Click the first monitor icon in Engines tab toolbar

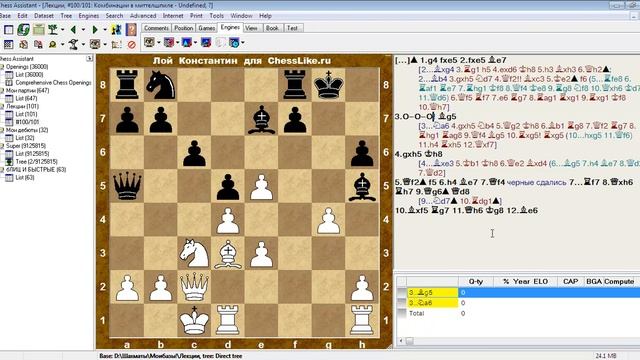pos(149,42)
